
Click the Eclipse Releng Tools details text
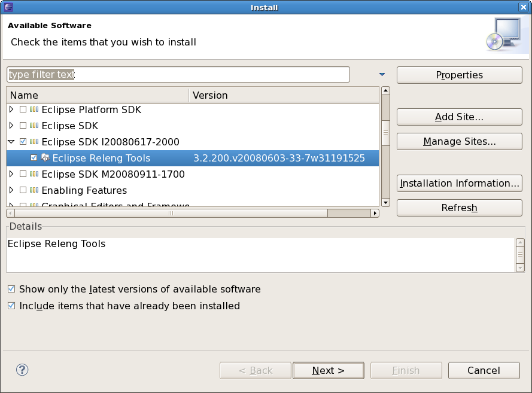point(56,244)
